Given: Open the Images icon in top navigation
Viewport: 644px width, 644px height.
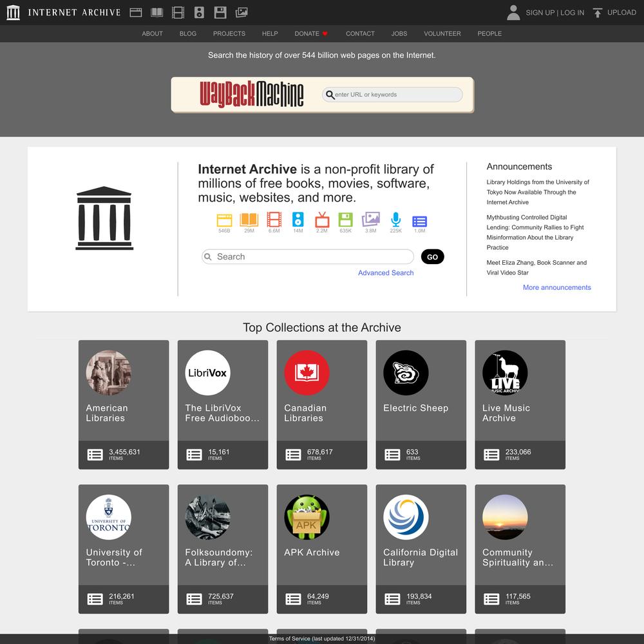Looking at the screenshot, I should [241, 13].
